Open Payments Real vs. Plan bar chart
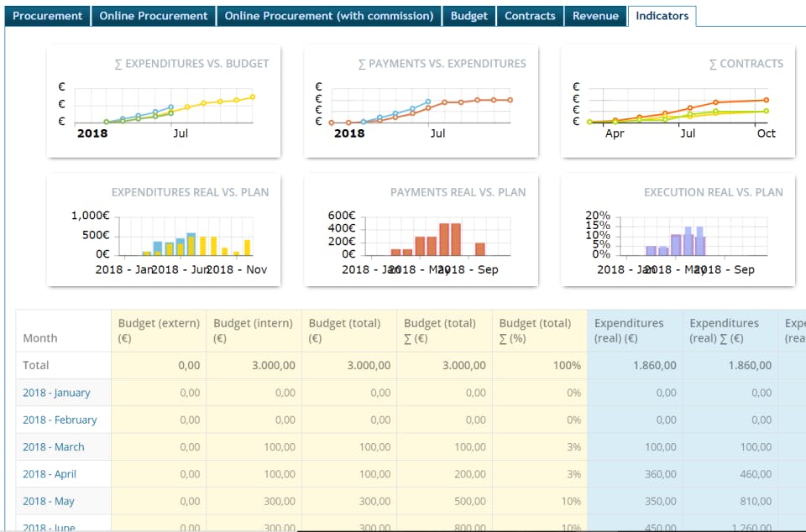 point(421,231)
